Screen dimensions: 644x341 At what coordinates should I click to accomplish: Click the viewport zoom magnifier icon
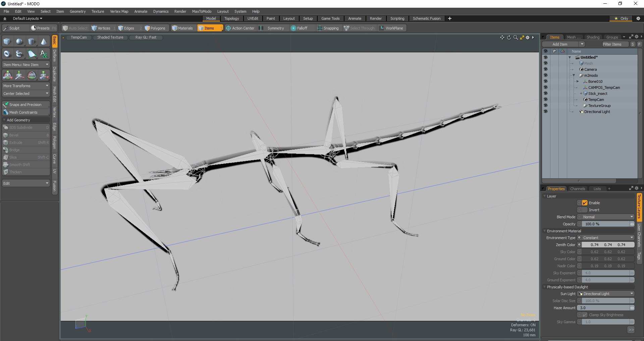516,38
